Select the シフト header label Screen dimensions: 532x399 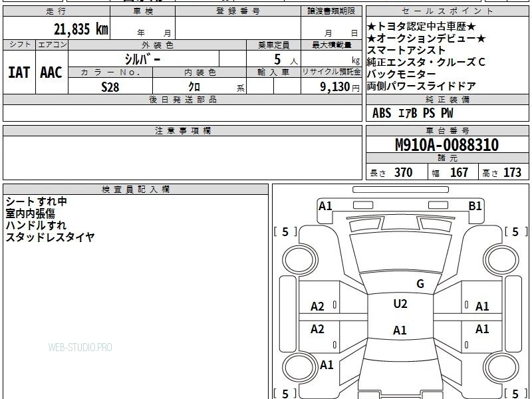(20, 45)
